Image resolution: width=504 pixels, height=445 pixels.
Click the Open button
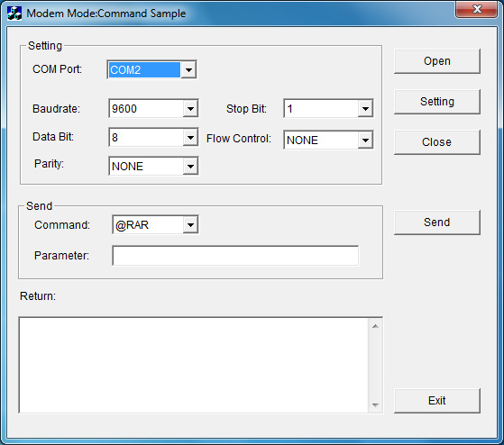[437, 61]
